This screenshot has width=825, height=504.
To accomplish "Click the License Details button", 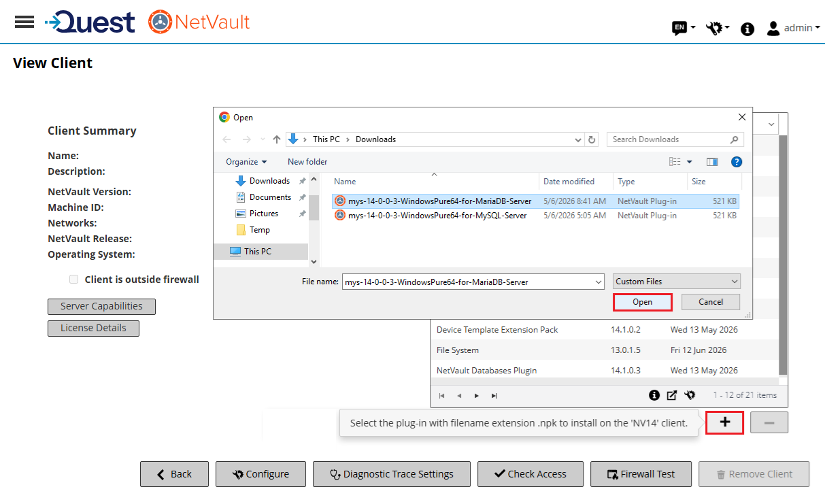I will pos(93,328).
